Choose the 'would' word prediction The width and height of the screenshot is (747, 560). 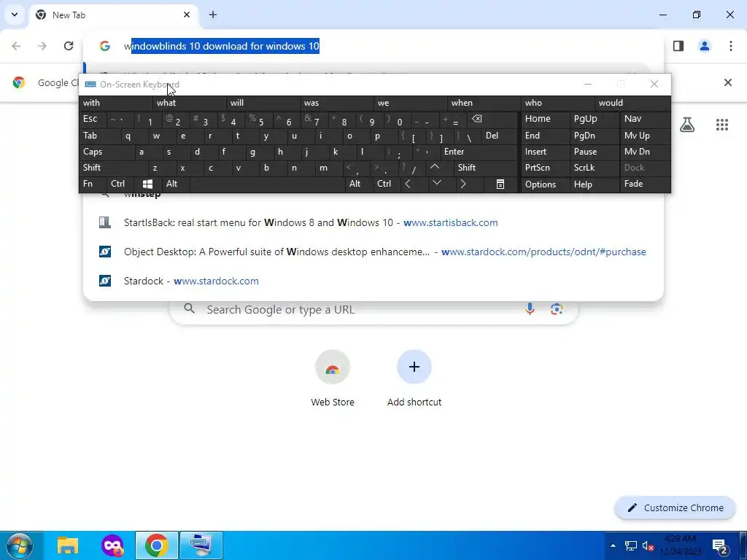(632, 103)
